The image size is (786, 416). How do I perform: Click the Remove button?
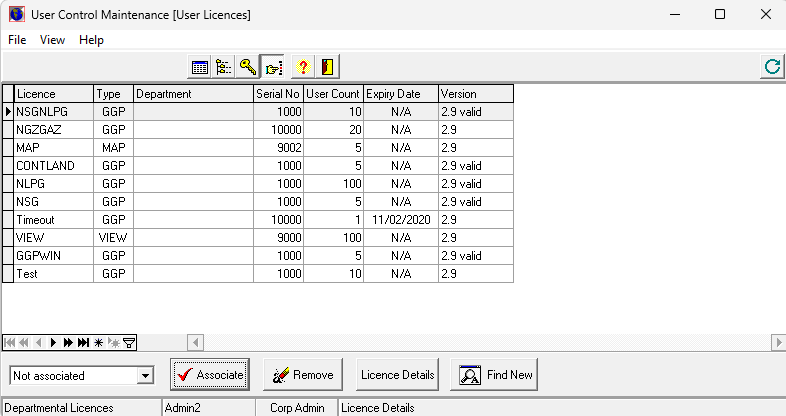[x=303, y=374]
